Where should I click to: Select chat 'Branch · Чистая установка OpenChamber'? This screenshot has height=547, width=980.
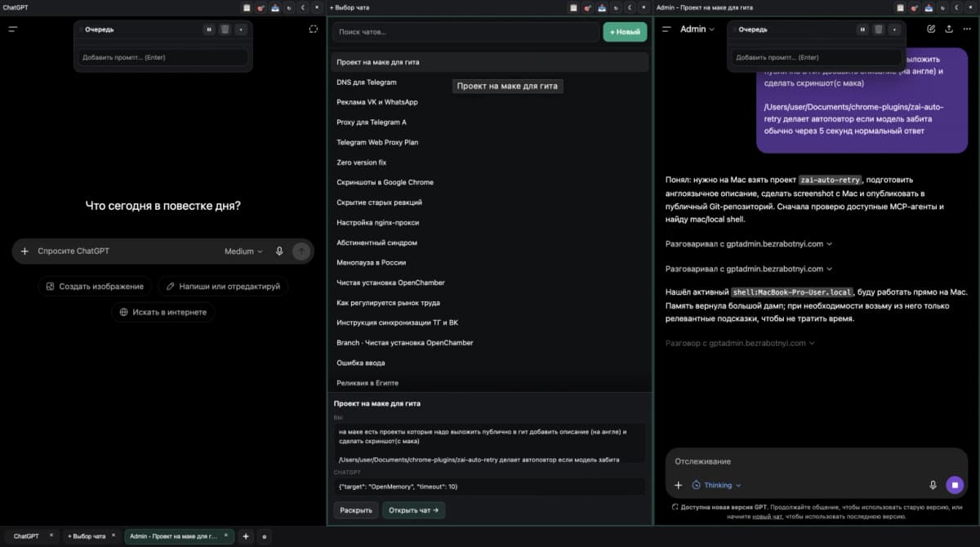490,343
